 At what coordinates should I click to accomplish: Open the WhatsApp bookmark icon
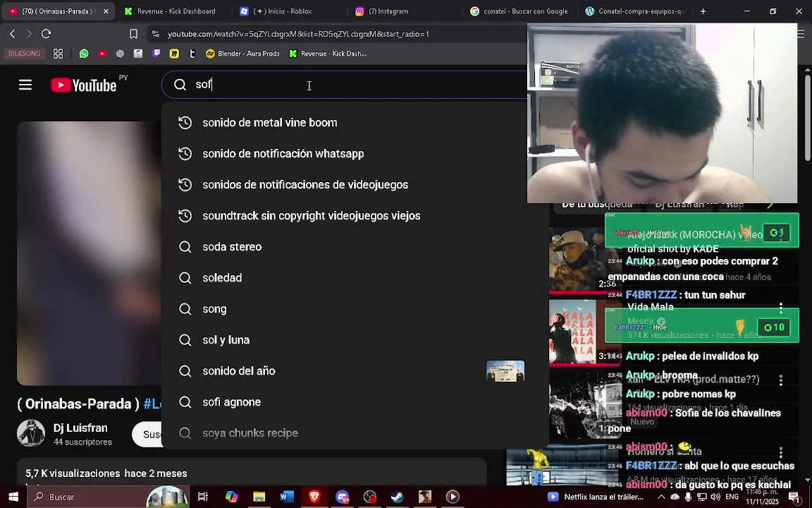coord(84,54)
